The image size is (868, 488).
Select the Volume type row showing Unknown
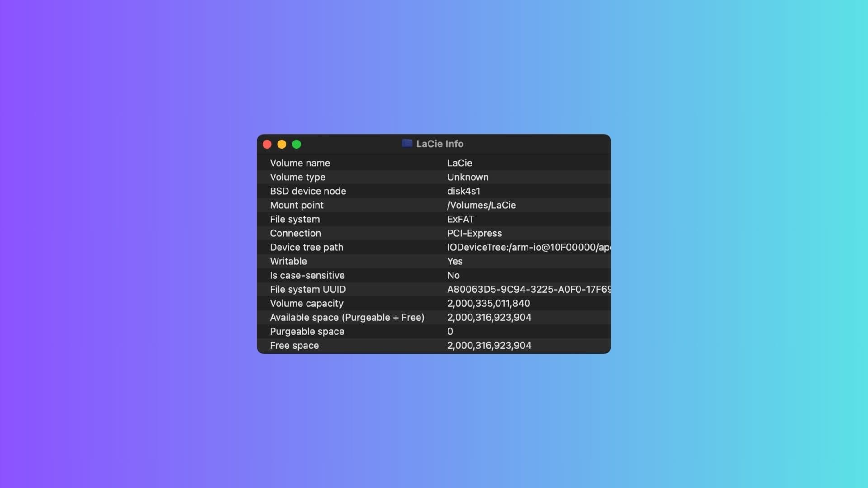click(x=467, y=177)
